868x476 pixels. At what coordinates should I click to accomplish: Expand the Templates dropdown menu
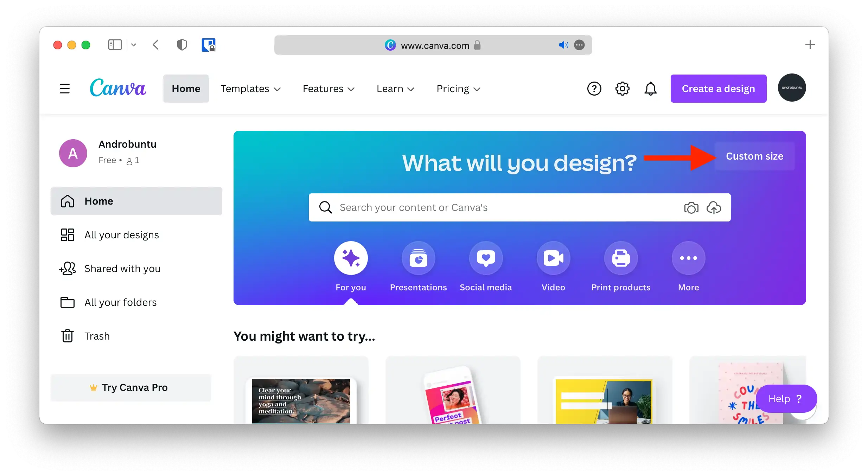tap(250, 89)
